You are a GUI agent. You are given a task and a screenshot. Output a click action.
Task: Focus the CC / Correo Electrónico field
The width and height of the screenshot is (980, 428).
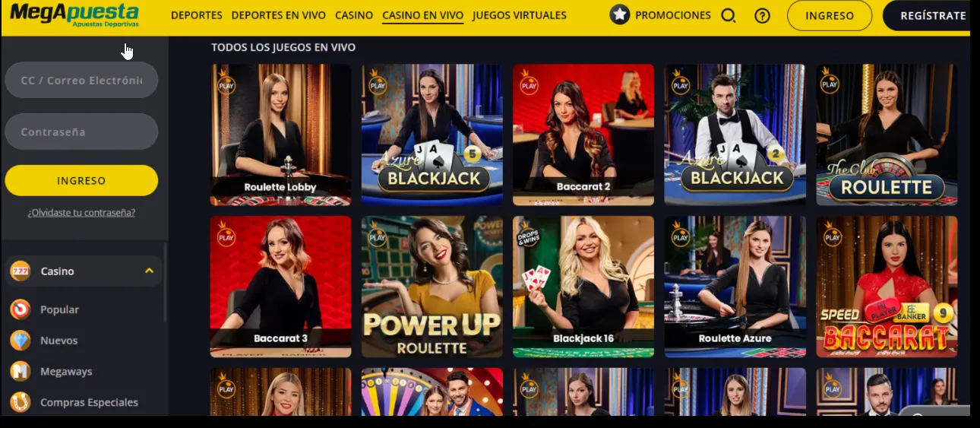pos(81,80)
